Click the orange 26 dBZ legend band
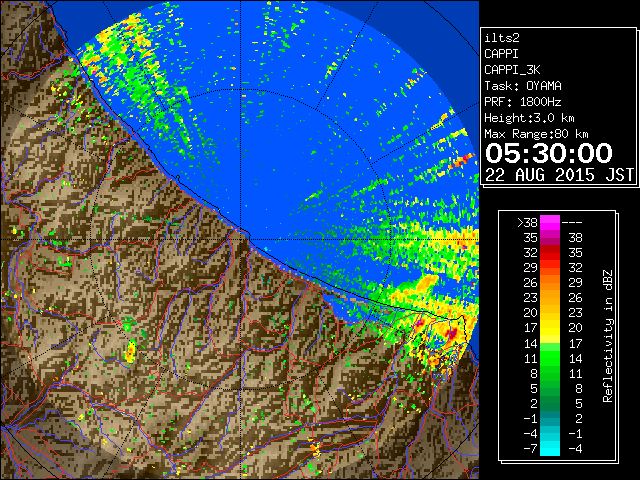This screenshot has width=640, height=480. click(550, 283)
